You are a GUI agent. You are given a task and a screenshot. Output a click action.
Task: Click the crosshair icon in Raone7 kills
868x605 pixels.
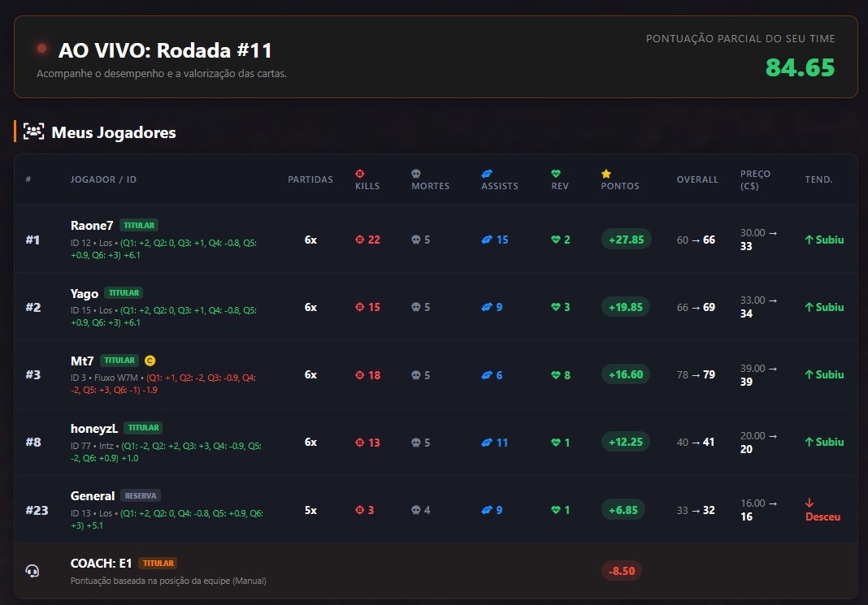360,240
